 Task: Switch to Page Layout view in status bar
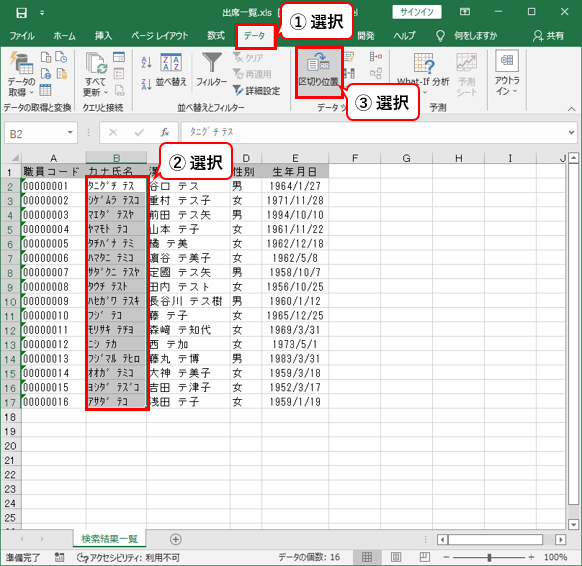[396, 557]
